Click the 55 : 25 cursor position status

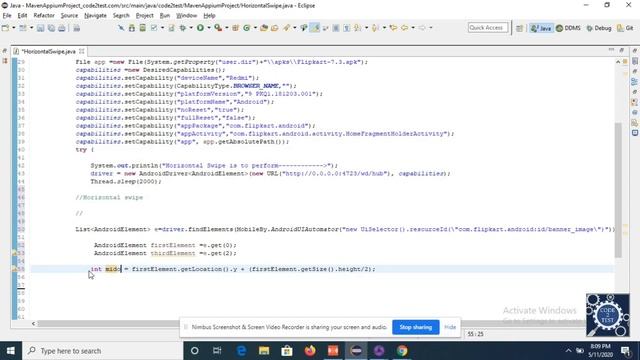[x=475, y=334]
